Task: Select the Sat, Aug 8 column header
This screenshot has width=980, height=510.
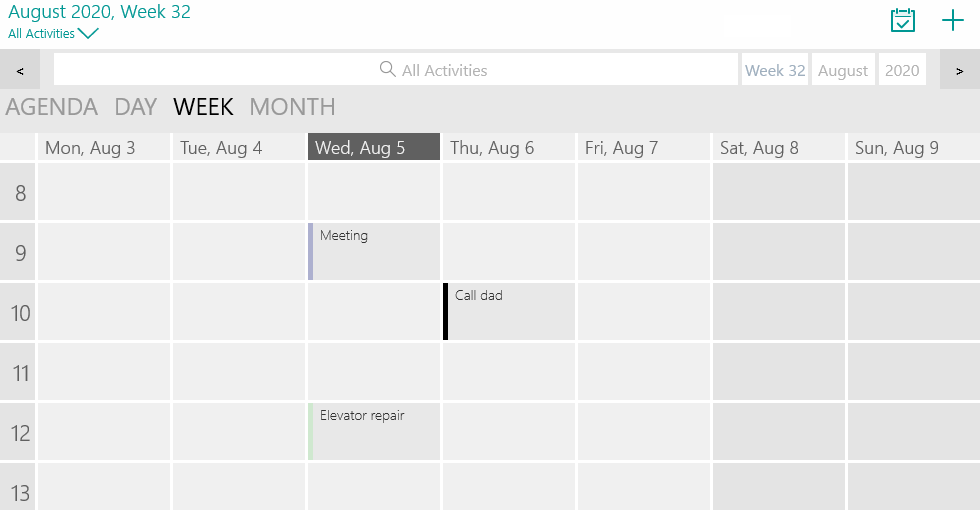Action: (778, 148)
